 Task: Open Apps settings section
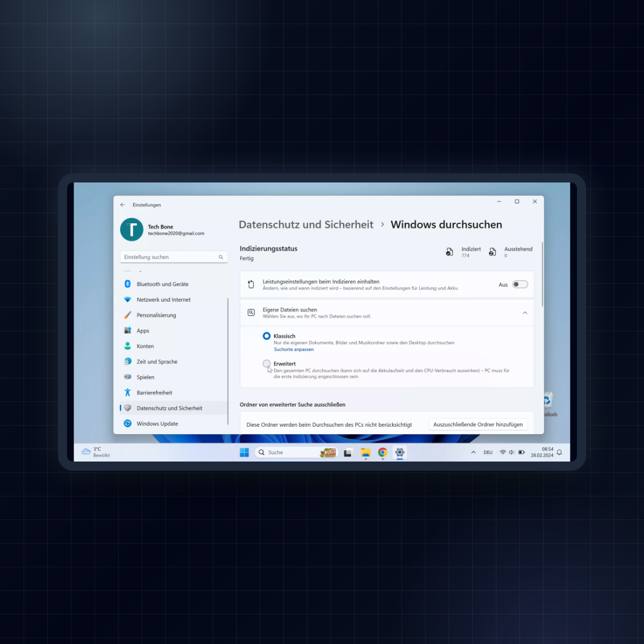tap(173, 331)
